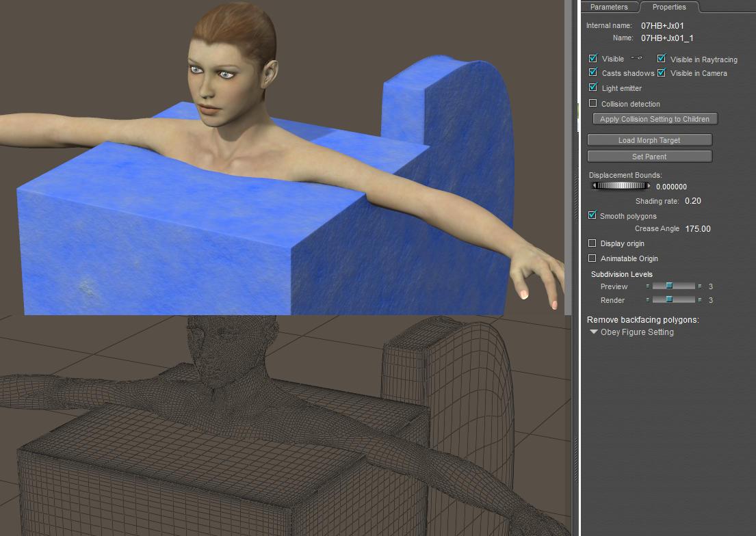Check the Animatable Origin option
The width and height of the screenshot is (756, 536).
[592, 258]
